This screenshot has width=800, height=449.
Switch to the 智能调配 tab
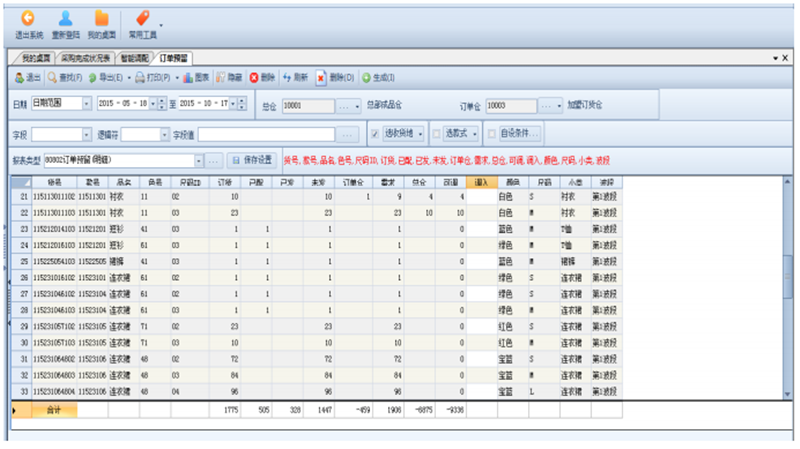coord(134,58)
